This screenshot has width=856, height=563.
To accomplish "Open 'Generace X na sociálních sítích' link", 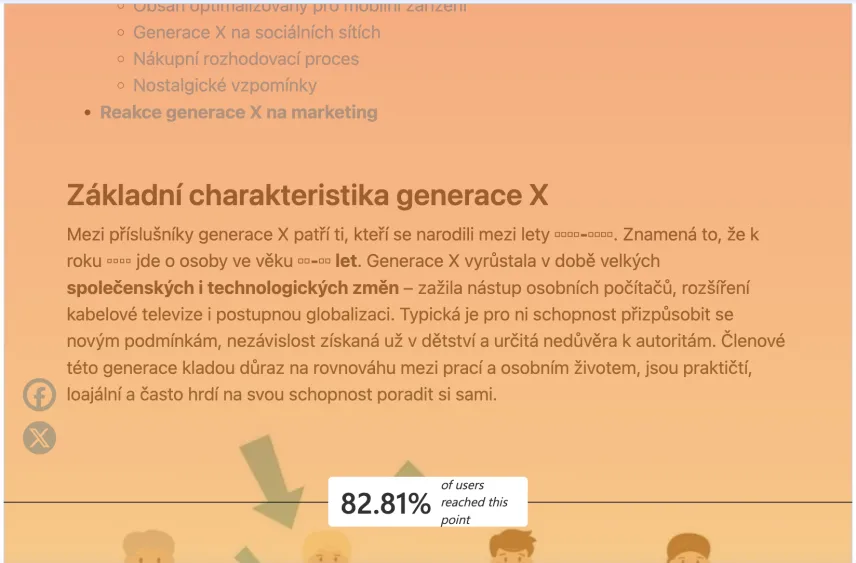I will (256, 32).
